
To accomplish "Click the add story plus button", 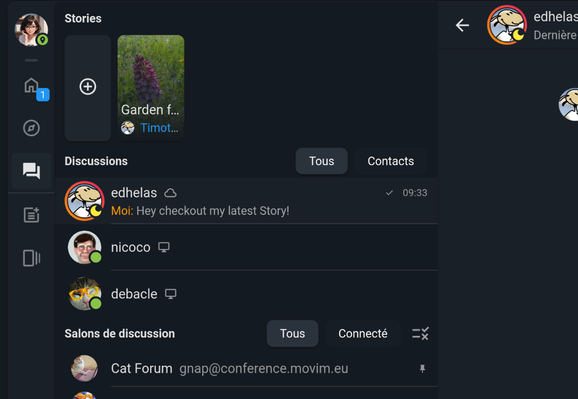I will (88, 88).
